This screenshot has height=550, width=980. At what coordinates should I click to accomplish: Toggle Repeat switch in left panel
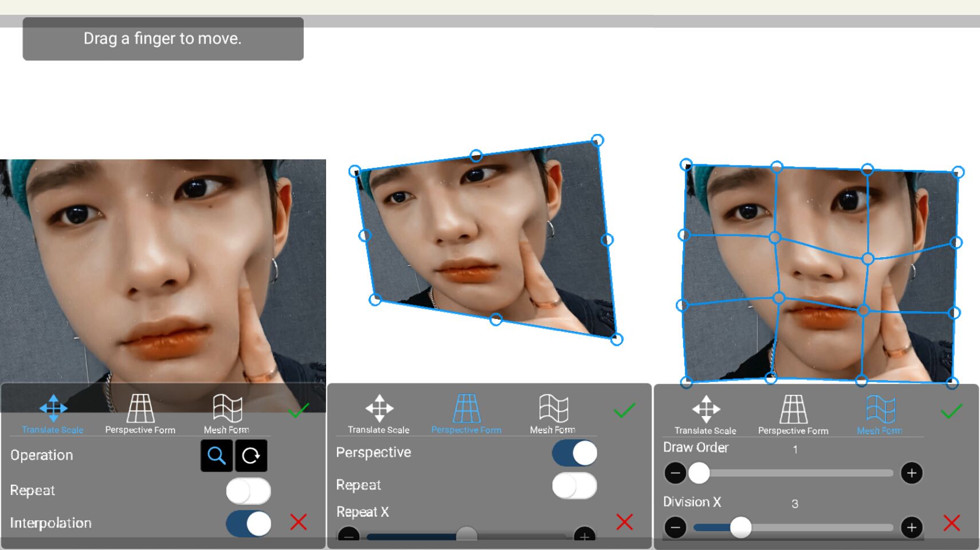coord(248,491)
